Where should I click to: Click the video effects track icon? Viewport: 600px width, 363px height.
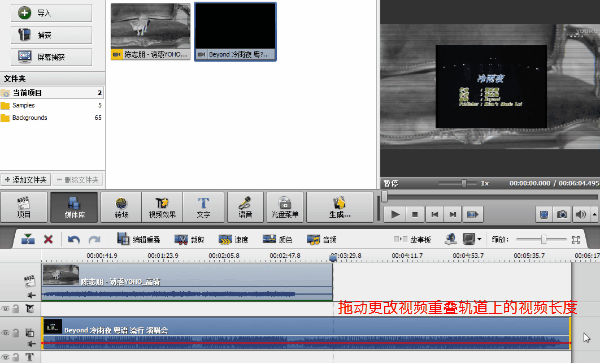30,308
